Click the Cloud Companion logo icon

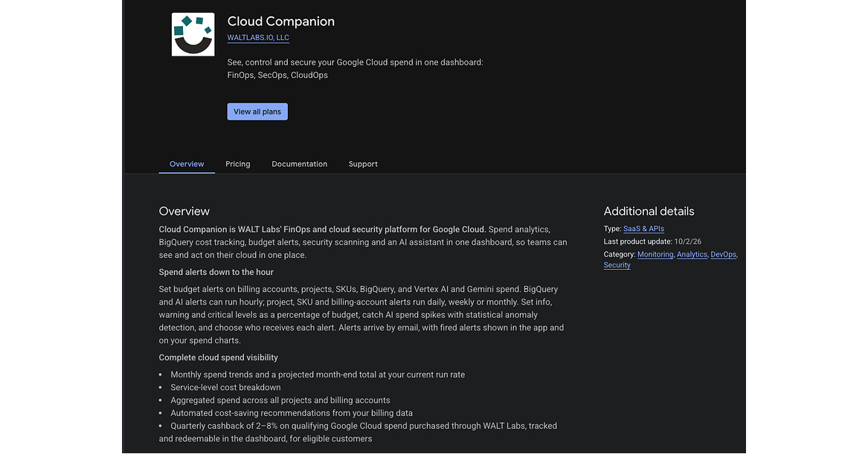193,34
